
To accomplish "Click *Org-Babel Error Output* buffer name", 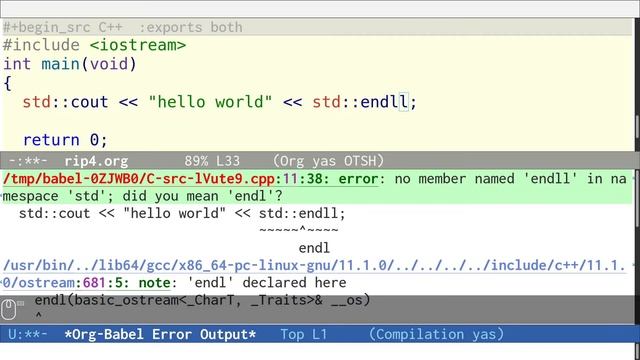I will coord(160,334).
